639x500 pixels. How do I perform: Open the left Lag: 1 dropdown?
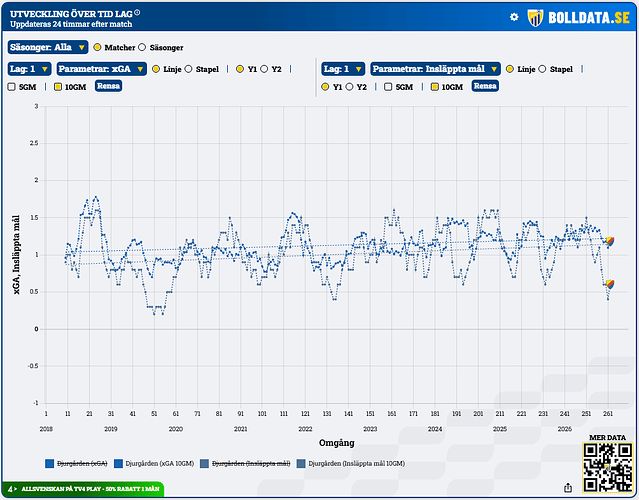click(29, 69)
